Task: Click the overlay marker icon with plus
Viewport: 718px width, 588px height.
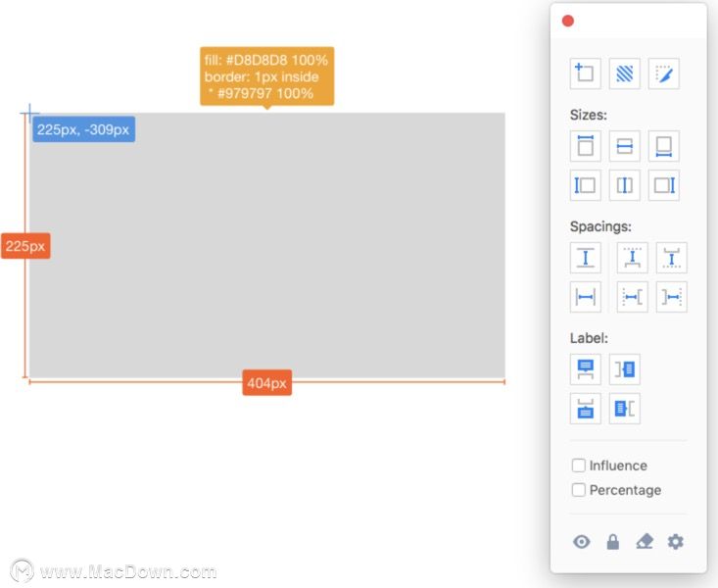Action: click(x=585, y=73)
